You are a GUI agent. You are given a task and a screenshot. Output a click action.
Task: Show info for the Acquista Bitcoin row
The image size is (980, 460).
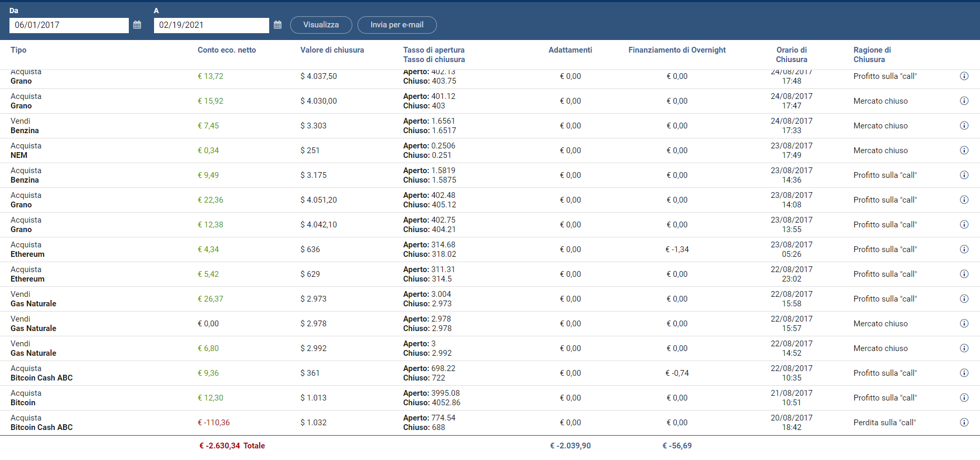[x=964, y=398]
